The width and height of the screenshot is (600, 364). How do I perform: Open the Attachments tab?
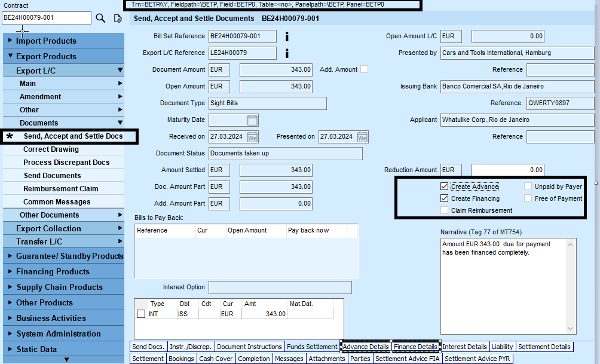[x=327, y=359]
